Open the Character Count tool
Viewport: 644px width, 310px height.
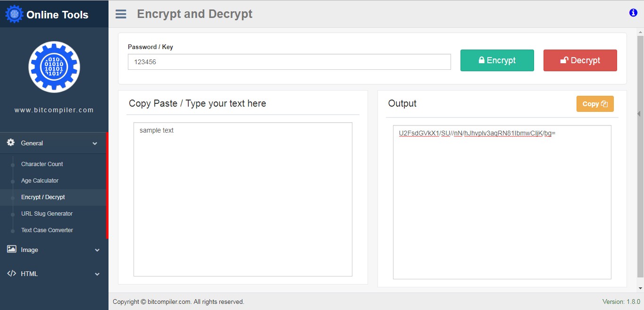click(x=42, y=164)
